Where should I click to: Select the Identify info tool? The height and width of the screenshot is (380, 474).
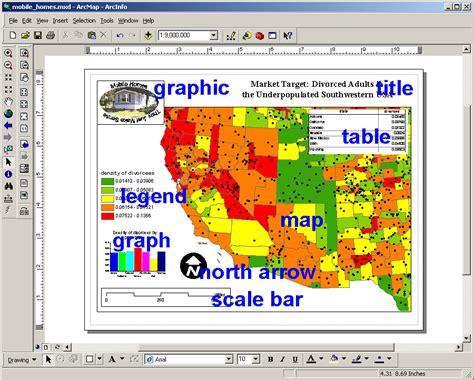(x=8, y=174)
